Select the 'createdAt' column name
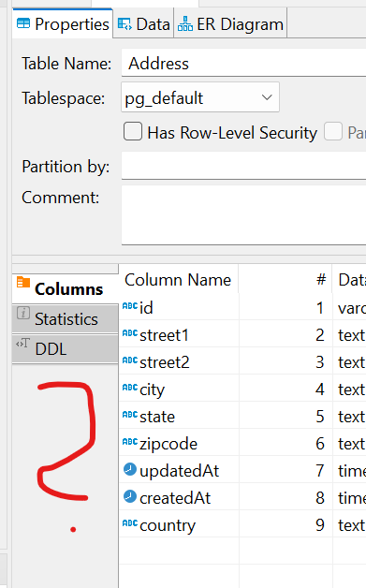 pos(175,498)
